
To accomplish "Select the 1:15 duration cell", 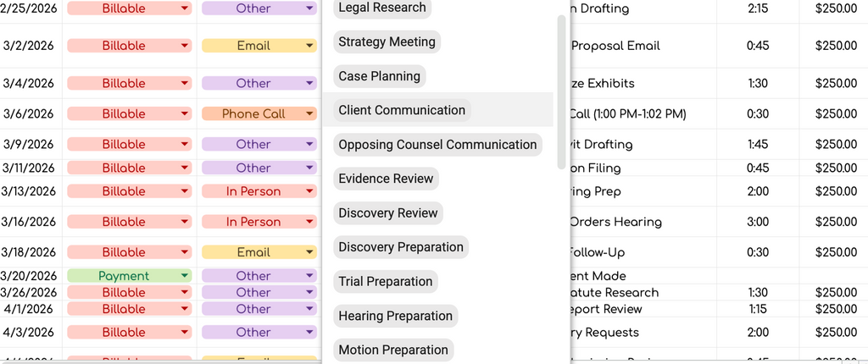I will coord(758,309).
